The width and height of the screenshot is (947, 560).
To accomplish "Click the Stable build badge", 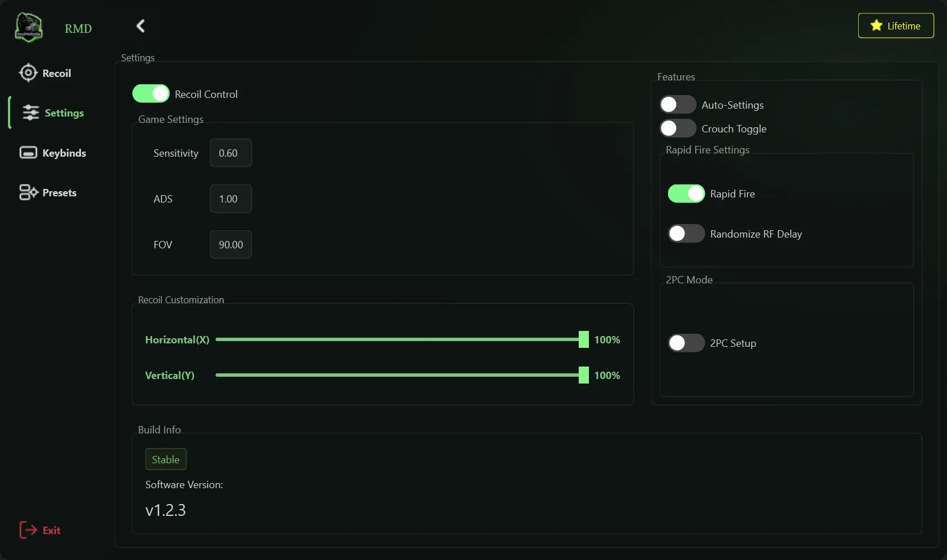I will pos(165,459).
